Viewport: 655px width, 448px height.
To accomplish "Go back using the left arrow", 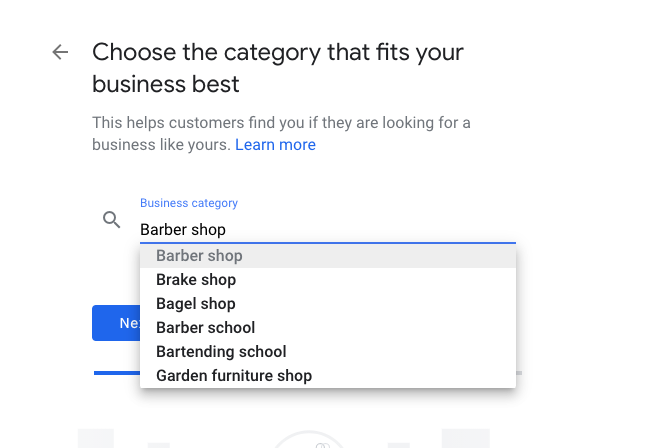I will 60,52.
